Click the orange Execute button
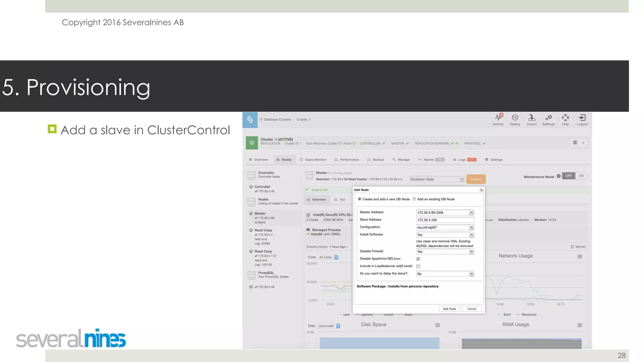This screenshot has height=362, width=644. 476,179
